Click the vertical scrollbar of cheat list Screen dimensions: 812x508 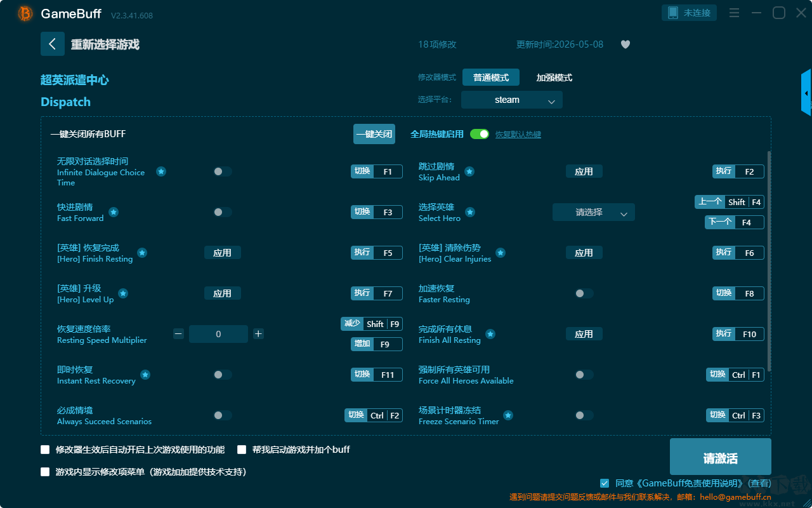pos(769,260)
